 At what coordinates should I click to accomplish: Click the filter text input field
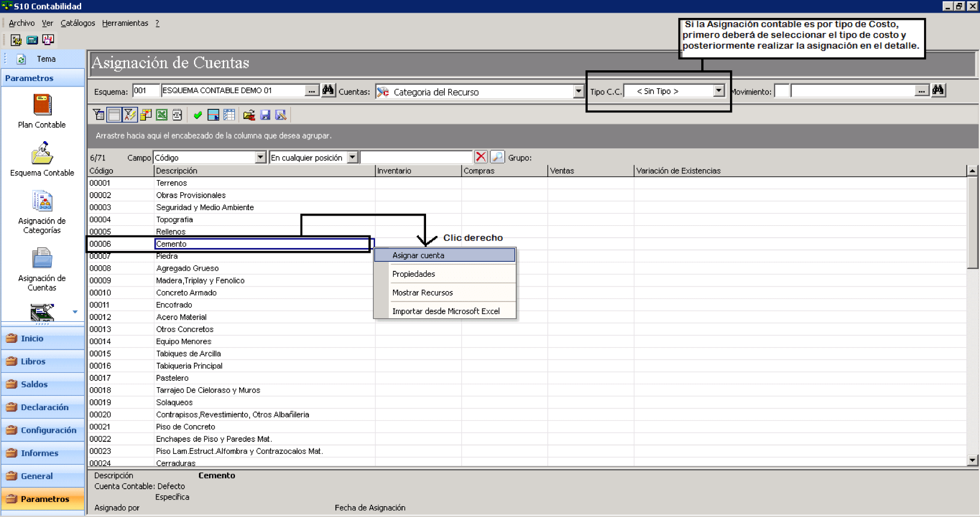coord(416,157)
